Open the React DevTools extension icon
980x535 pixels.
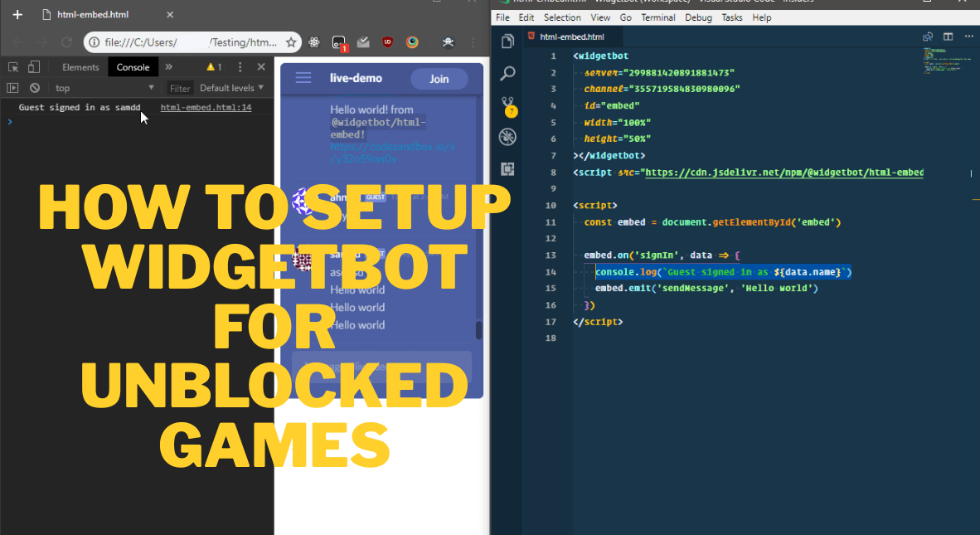coord(314,42)
